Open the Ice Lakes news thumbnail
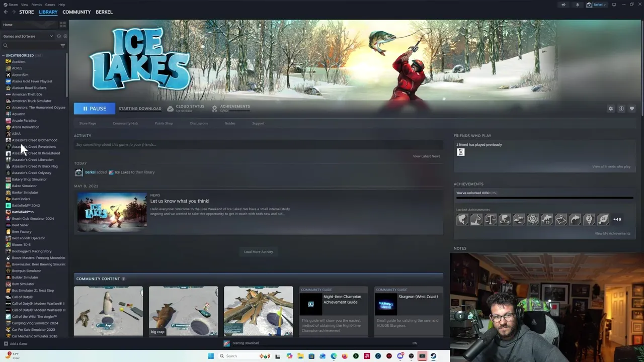The image size is (644, 362). pyautogui.click(x=112, y=212)
